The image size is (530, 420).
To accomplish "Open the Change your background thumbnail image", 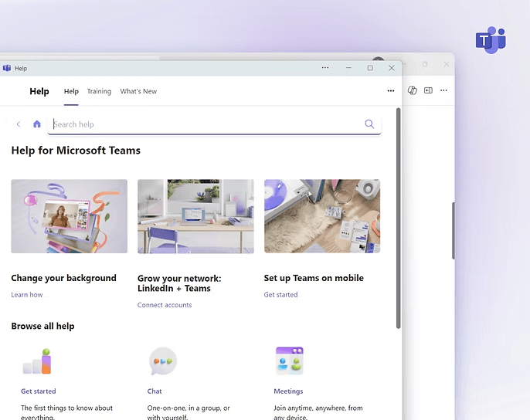I will (x=70, y=216).
